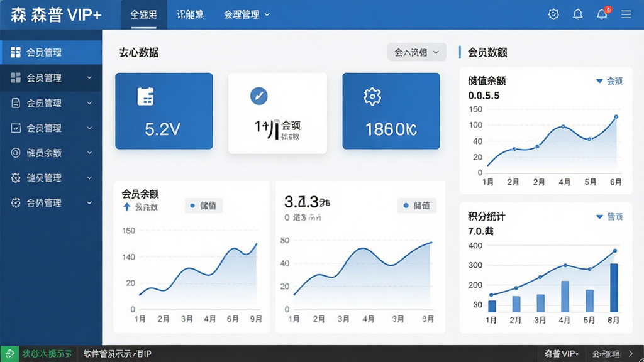Image resolution: width=644 pixels, height=362 pixels.
Task: Switch to the top tab starting with 讯能
Action: (190, 15)
